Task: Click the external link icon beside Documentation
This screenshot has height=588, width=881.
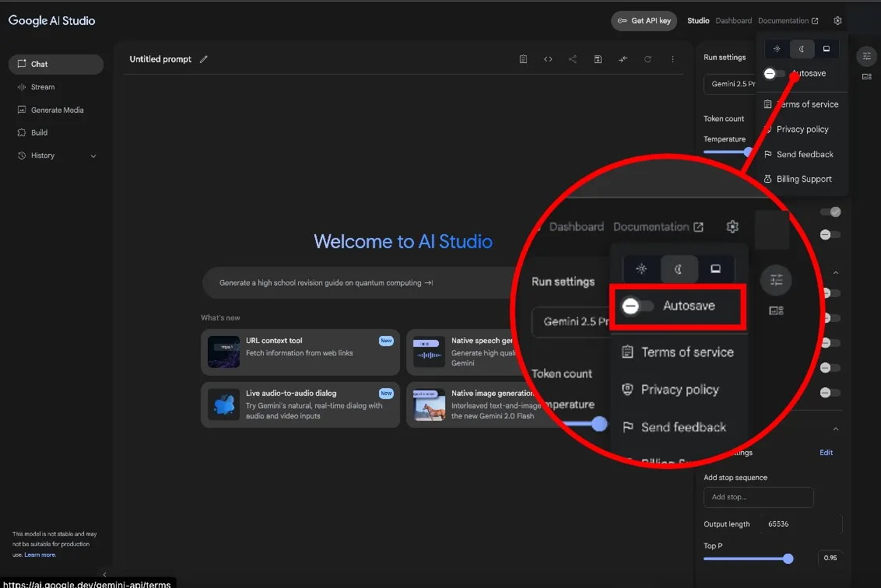Action: [815, 21]
